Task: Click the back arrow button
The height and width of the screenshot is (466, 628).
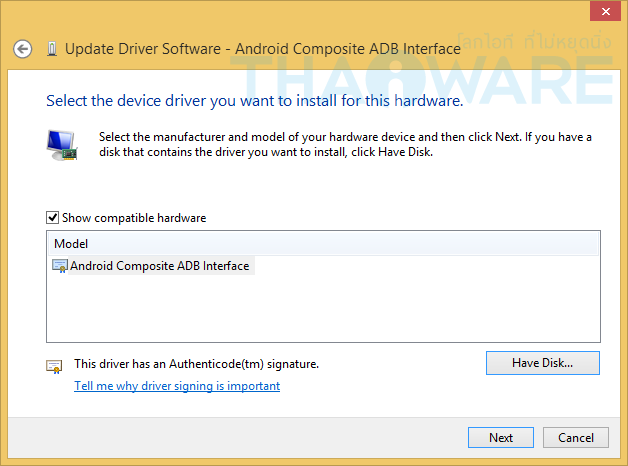Action: tap(23, 48)
